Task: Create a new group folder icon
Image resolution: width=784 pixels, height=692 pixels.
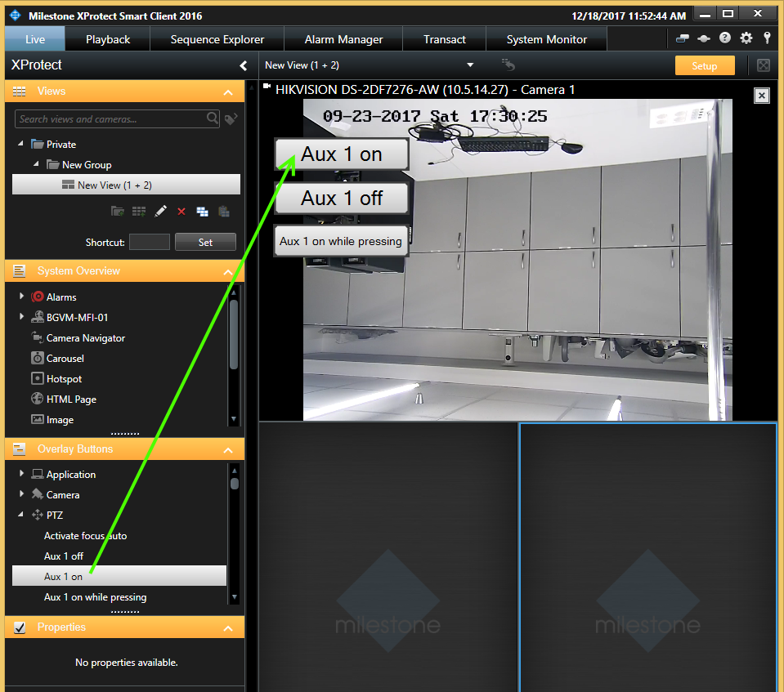Action: pyautogui.click(x=118, y=212)
